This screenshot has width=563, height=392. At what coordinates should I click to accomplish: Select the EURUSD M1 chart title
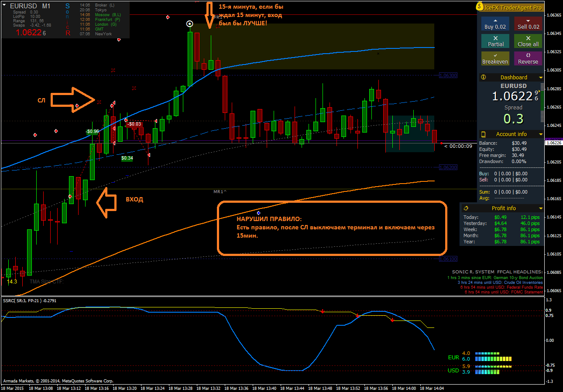click(x=30, y=6)
